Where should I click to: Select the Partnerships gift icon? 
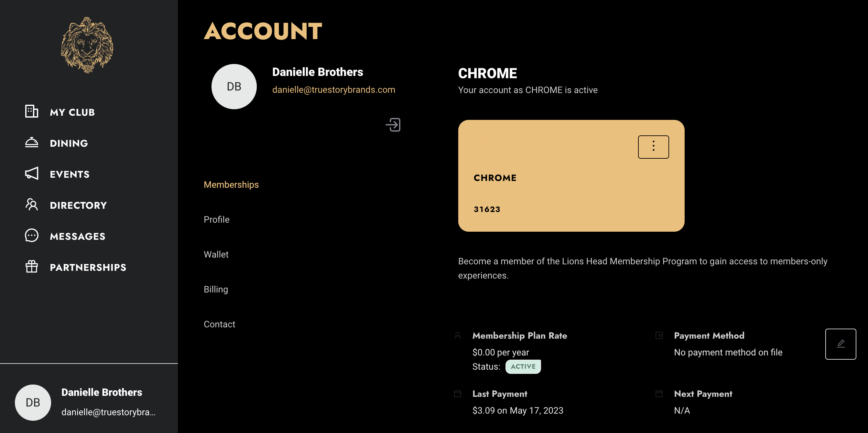tap(32, 267)
